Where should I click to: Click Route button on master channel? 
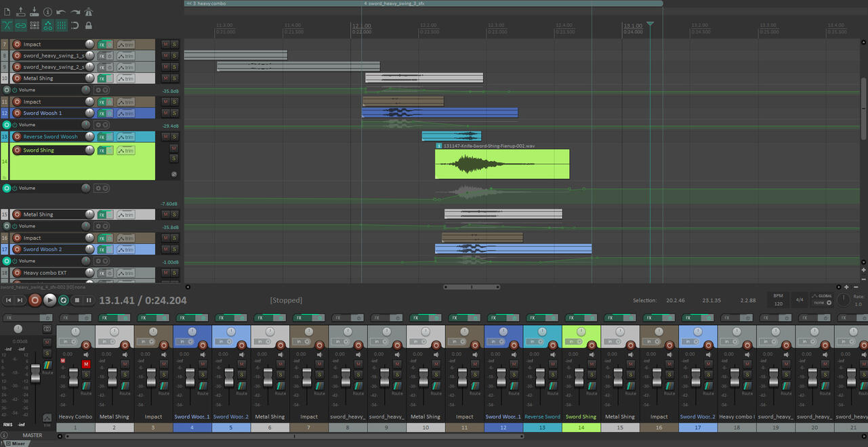(47, 372)
